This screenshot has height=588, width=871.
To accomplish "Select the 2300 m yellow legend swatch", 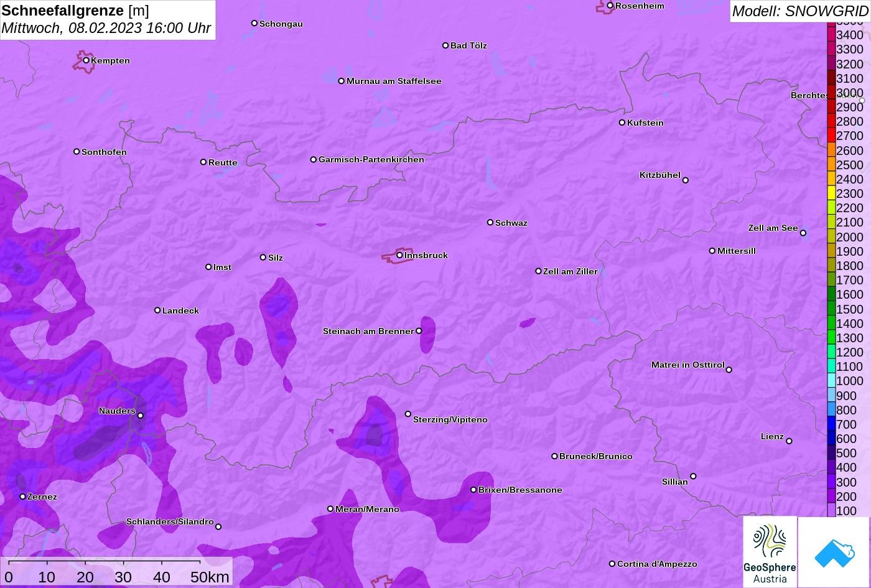I will click(x=831, y=194).
